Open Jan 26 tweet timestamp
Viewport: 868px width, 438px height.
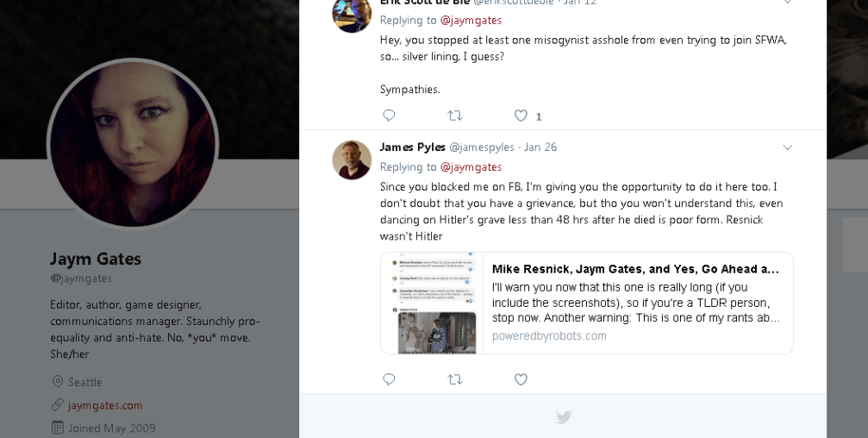click(x=540, y=147)
